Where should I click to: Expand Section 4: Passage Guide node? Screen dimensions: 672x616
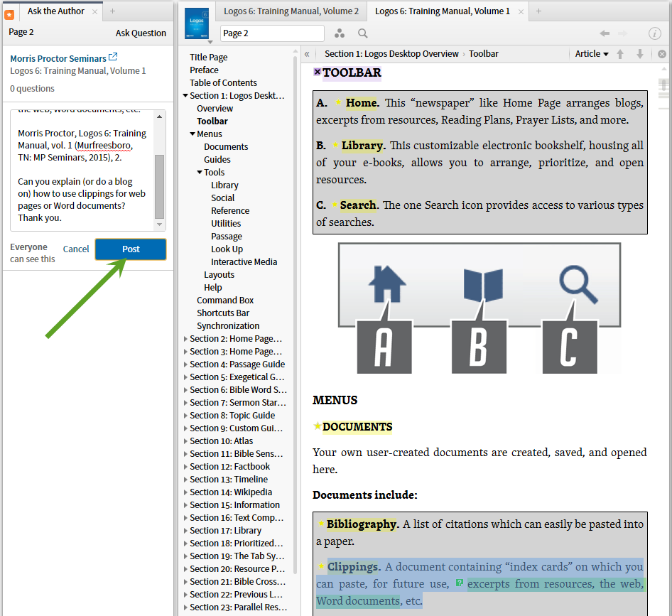point(185,364)
